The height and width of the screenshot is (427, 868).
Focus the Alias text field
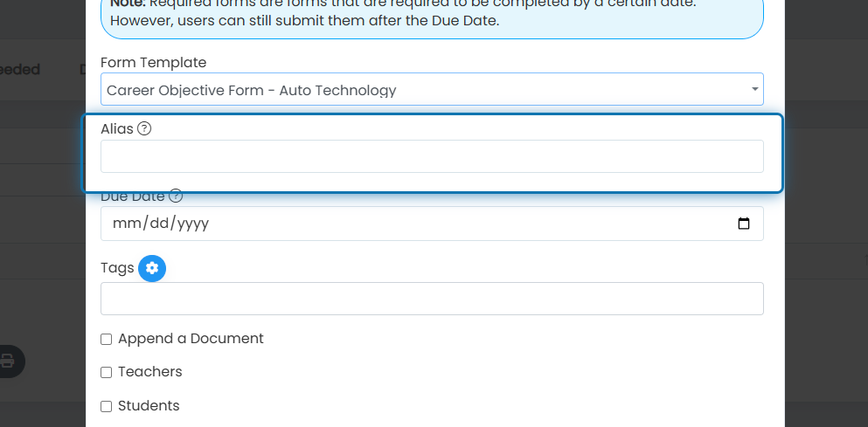point(432,156)
